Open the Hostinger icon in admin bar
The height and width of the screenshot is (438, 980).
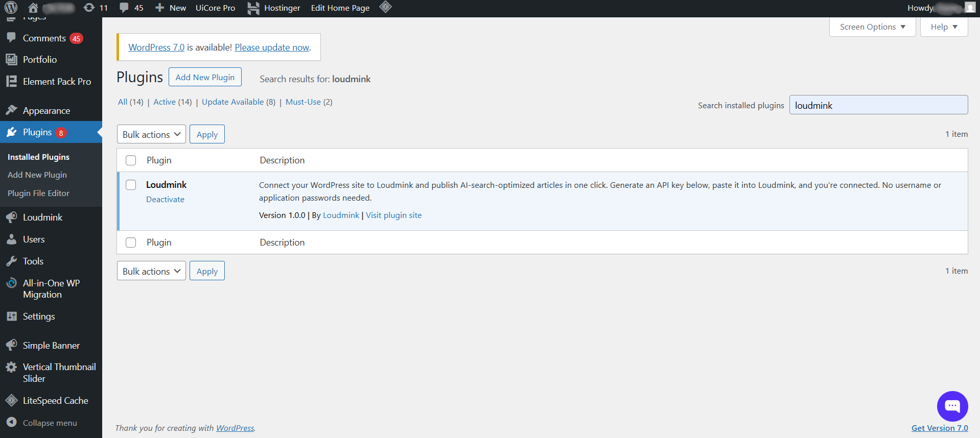click(253, 8)
